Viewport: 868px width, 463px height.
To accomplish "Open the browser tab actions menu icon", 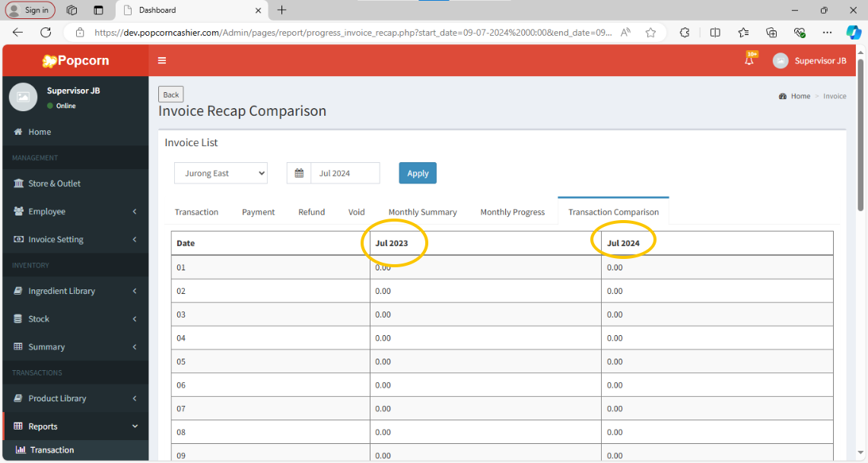I will [99, 10].
